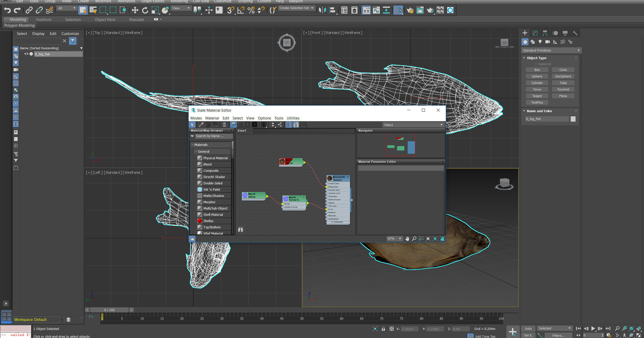The height and width of the screenshot is (338, 644).
Task: Click the Redo arrow in main toolbar
Action: coord(17,10)
